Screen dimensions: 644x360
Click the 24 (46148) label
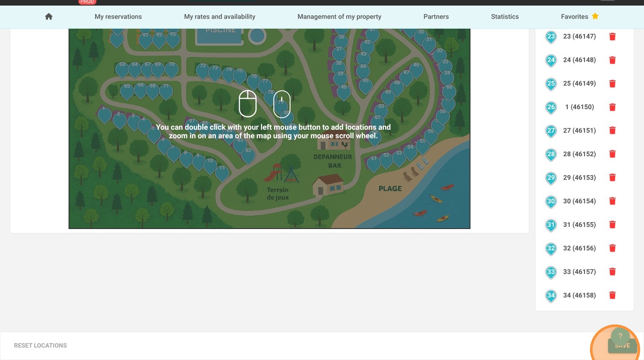[579, 60]
